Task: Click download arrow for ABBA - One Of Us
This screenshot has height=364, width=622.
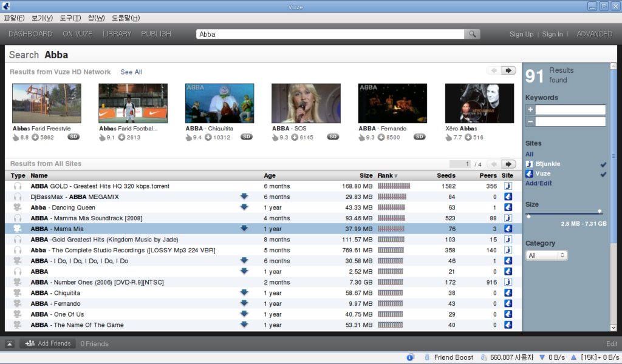Action: tap(244, 314)
